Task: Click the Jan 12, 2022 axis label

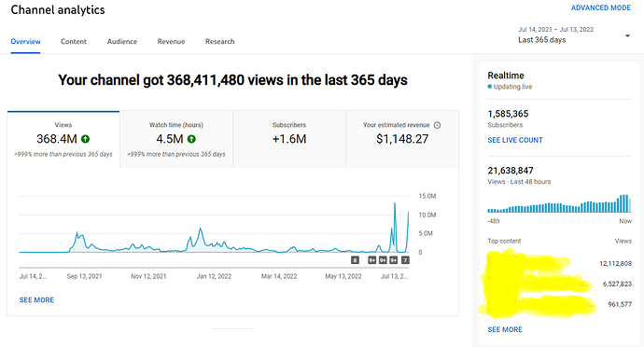Action: (214, 276)
